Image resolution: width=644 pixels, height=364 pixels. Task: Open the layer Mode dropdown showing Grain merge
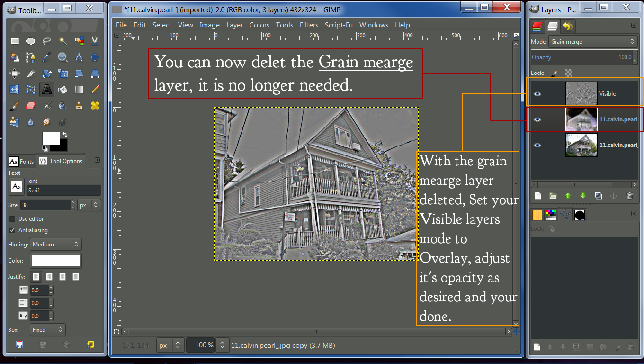[x=592, y=42]
